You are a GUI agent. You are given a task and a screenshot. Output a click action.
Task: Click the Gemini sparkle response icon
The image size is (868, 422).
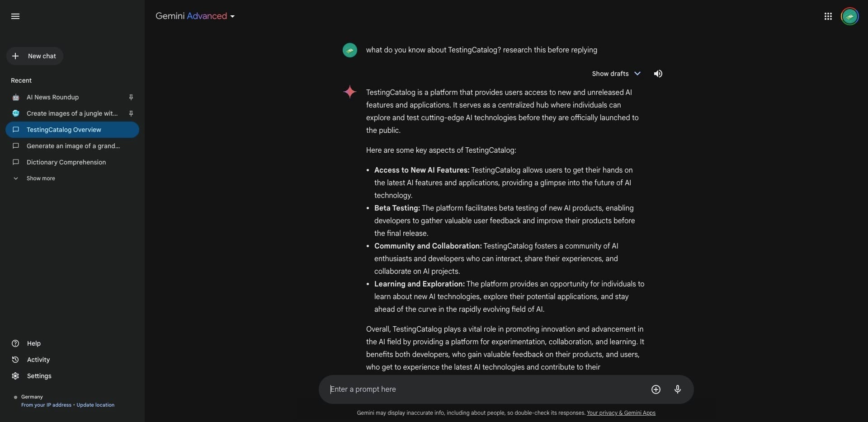[x=349, y=92]
